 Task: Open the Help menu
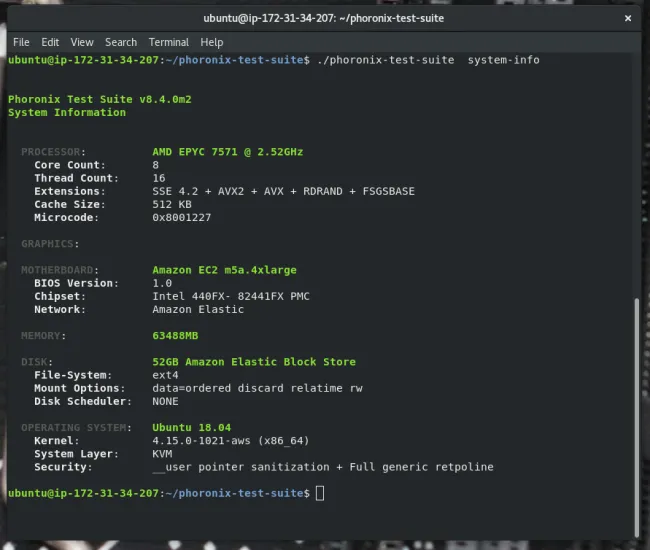[x=212, y=42]
